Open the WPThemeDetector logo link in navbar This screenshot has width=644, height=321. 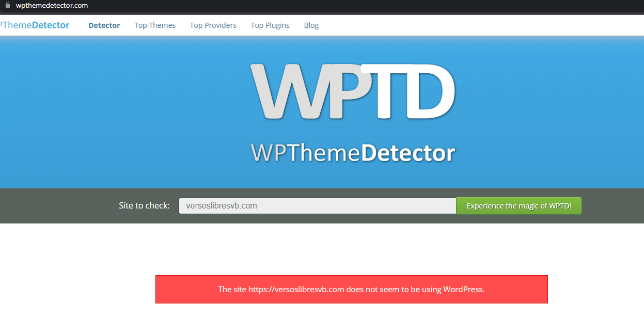[x=35, y=25]
